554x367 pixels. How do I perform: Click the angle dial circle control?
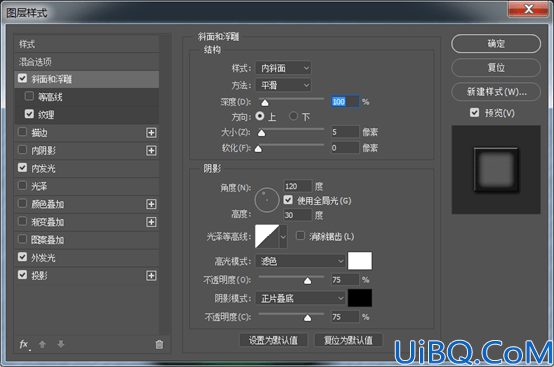point(267,200)
